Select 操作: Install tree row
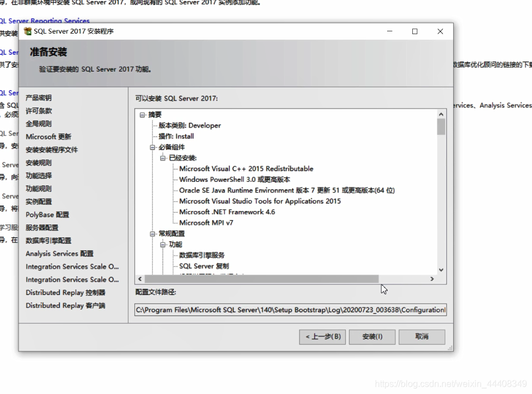The height and width of the screenshot is (394, 532). (176, 137)
